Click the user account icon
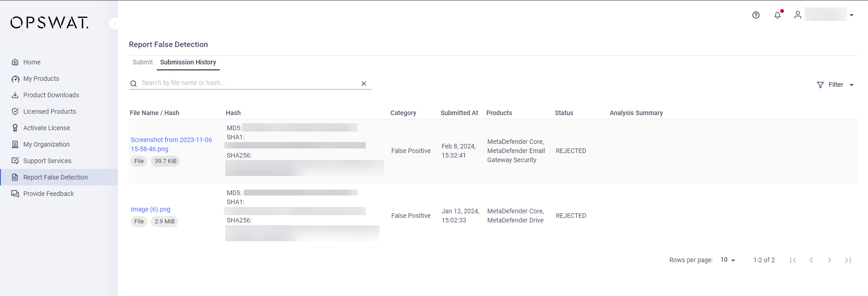The image size is (868, 296). [x=798, y=15]
